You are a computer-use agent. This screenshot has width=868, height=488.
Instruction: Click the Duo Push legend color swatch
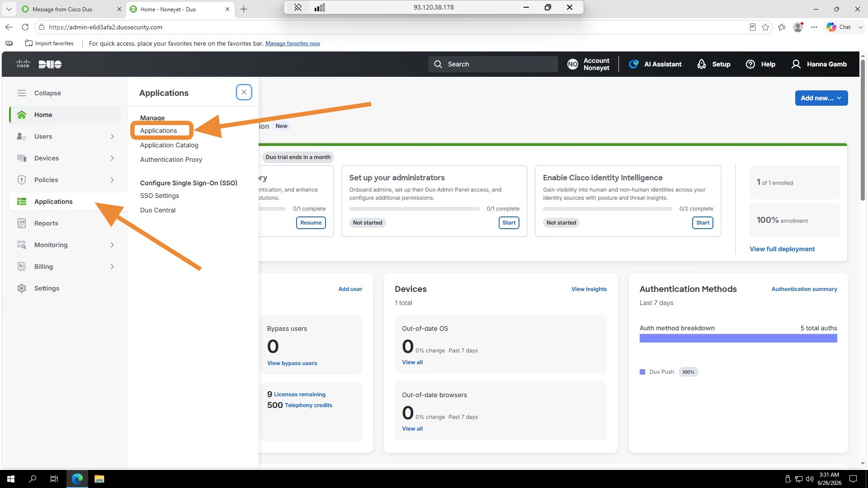coord(642,372)
